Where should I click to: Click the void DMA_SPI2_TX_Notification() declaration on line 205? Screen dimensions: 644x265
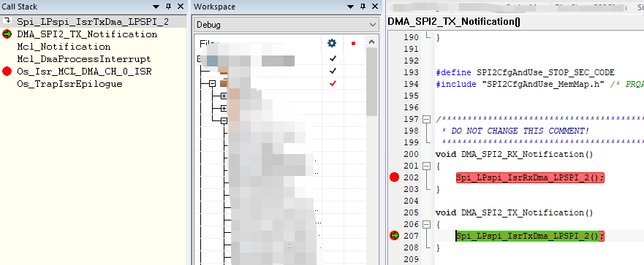click(x=514, y=213)
